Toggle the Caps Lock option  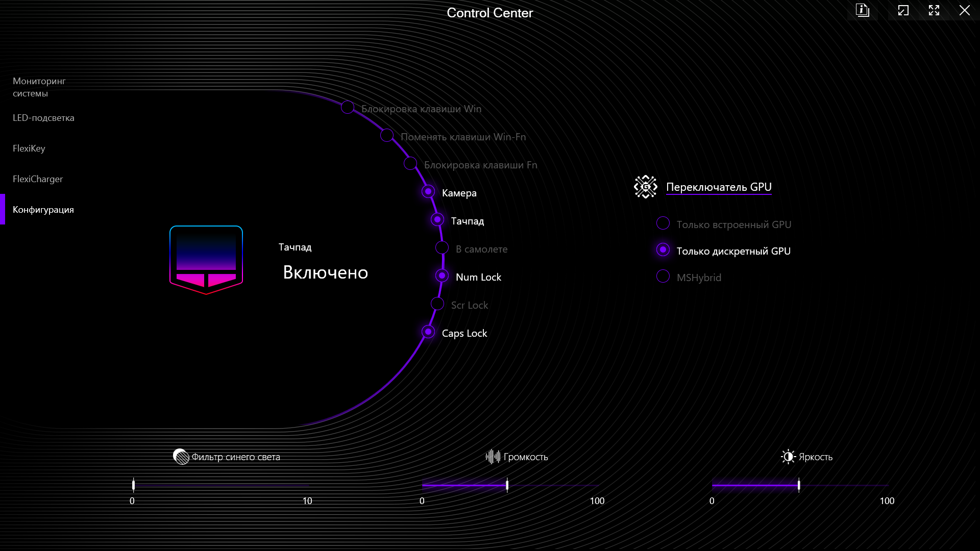[x=428, y=332]
